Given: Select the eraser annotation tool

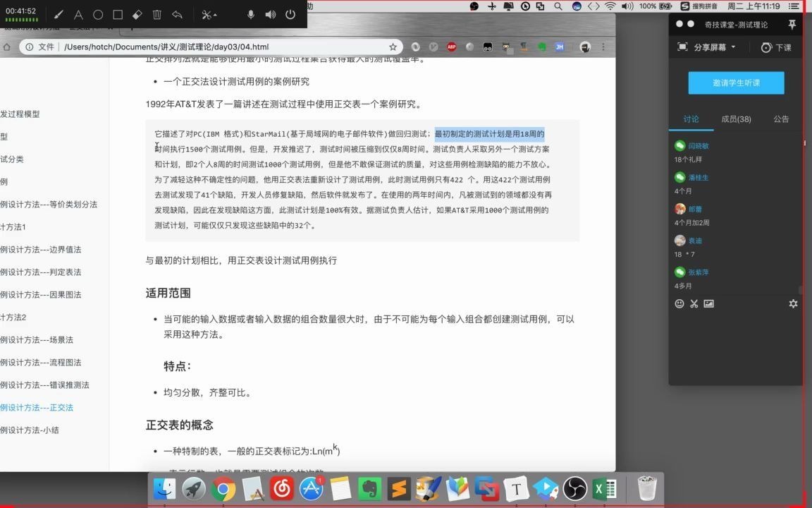Looking at the screenshot, I should 137,14.
